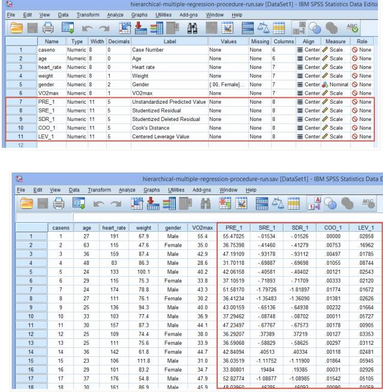The image size is (383, 392).
Task: Click Save icon in lower window toolbar
Action: coord(43,203)
